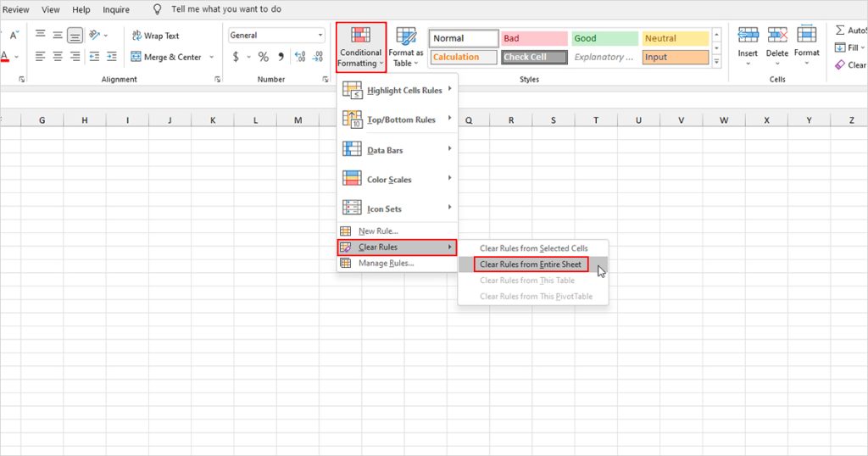Choose New Rule... menu item

coord(397,231)
